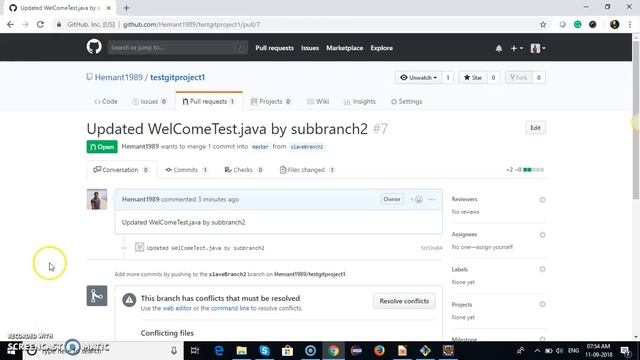640x360 pixels.
Task: Open the Chrome profile avatar icon
Action: pyautogui.click(x=614, y=24)
